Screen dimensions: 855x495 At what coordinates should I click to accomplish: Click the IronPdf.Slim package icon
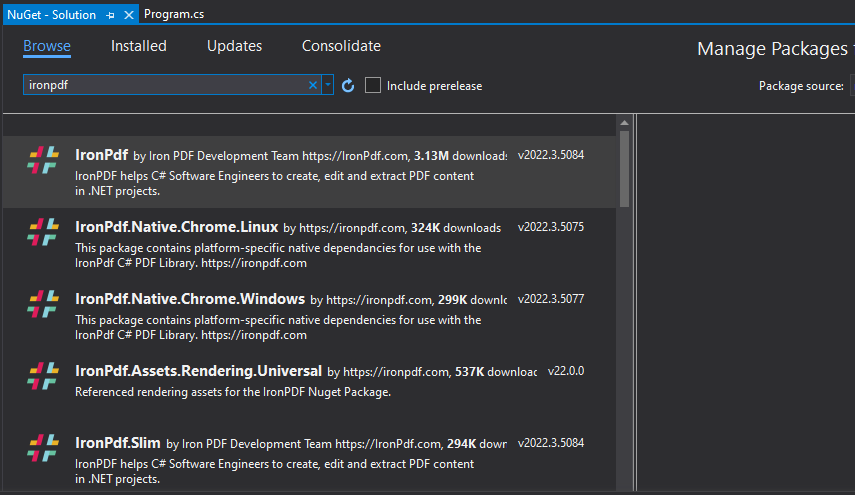pyautogui.click(x=43, y=448)
